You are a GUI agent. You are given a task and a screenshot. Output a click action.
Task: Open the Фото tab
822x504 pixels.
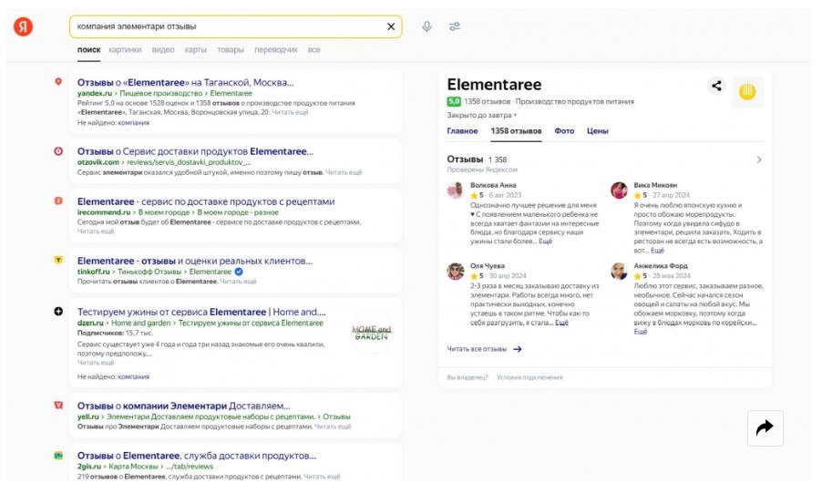tap(564, 131)
